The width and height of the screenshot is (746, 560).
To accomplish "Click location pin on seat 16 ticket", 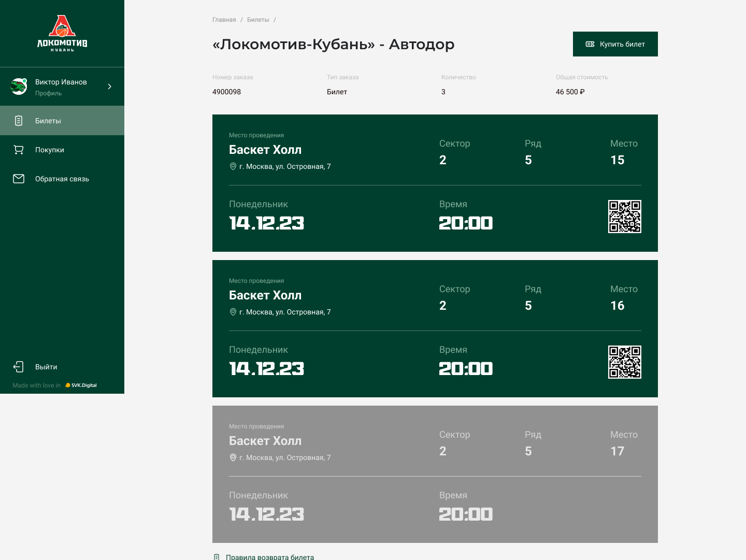I will [x=233, y=312].
